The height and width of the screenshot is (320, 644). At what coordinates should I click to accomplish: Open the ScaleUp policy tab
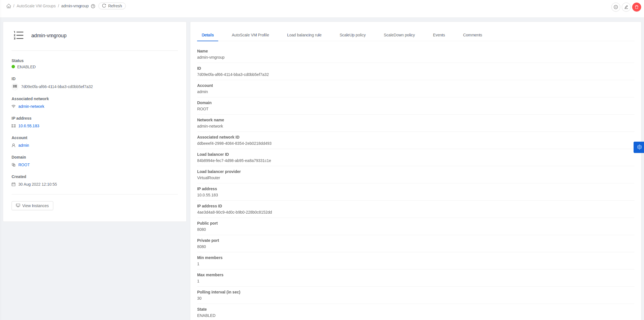point(353,35)
